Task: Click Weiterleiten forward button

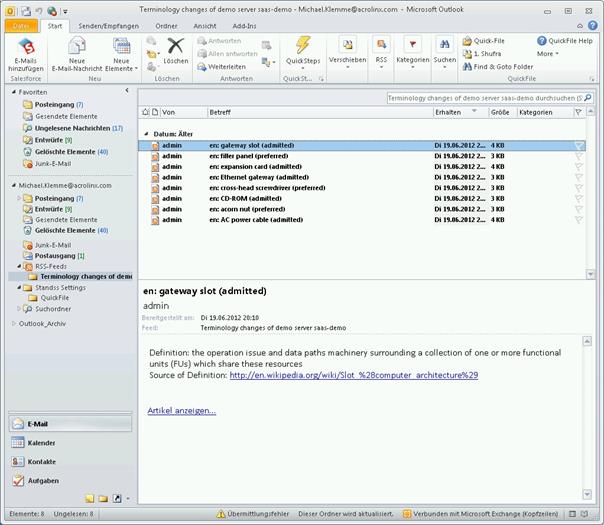Action: pyautogui.click(x=222, y=67)
